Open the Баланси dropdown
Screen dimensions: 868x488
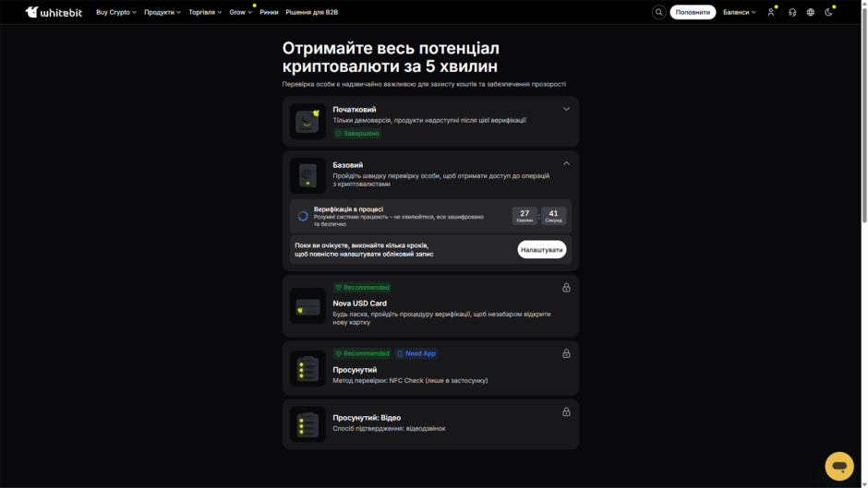(x=739, y=12)
